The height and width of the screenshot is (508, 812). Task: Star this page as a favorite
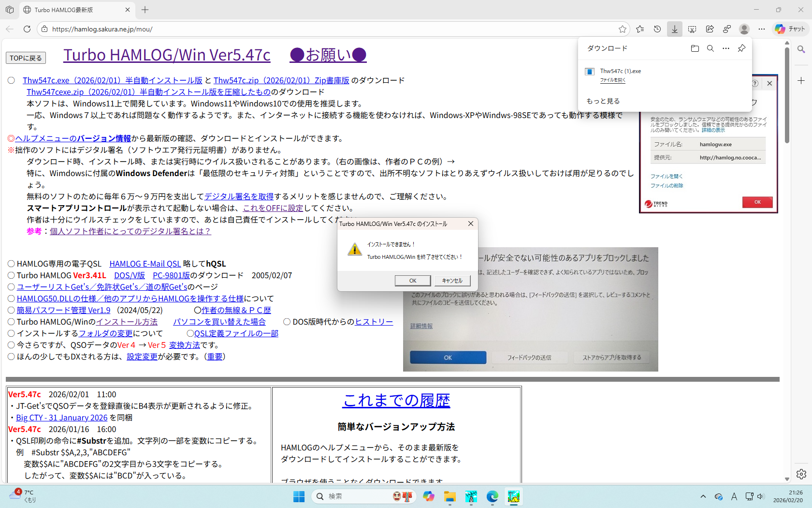pyautogui.click(x=623, y=29)
